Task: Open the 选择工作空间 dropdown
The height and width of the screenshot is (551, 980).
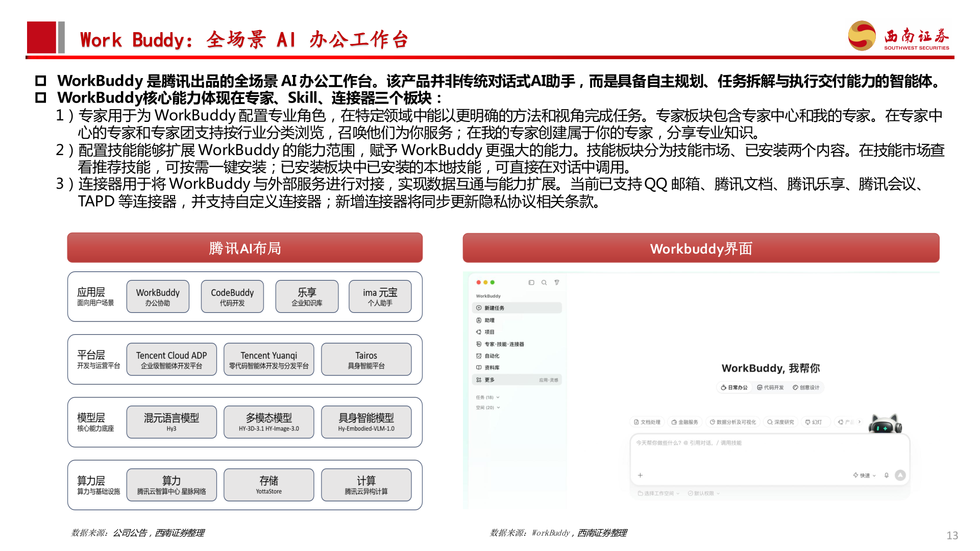Action: click(658, 493)
